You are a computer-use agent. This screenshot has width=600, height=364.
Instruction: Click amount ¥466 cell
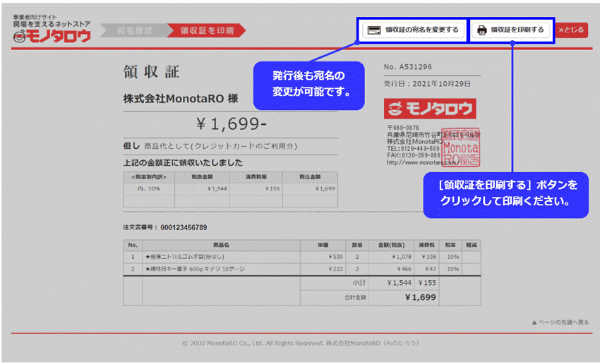coord(392,269)
